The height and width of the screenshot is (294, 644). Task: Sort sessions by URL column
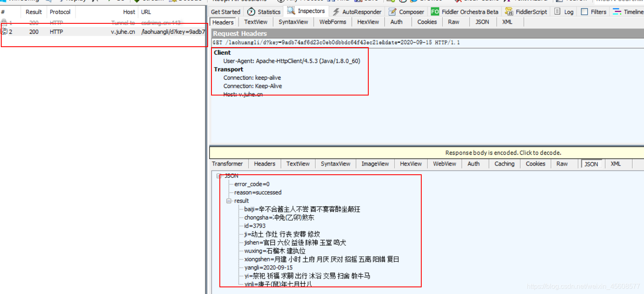172,12
